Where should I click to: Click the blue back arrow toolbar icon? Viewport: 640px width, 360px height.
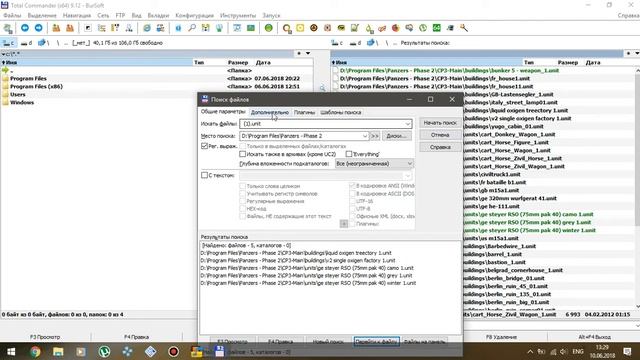(25, 28)
